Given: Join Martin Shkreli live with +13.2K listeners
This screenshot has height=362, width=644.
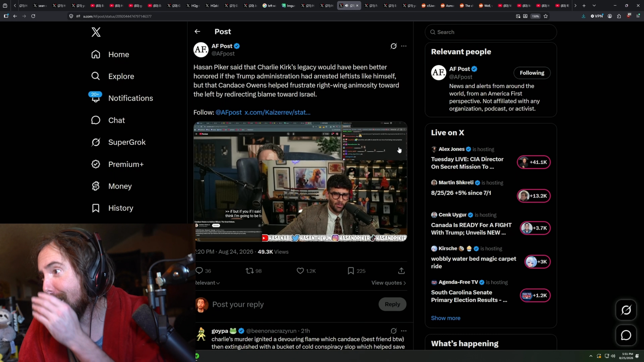Looking at the screenshot, I should pos(534,196).
